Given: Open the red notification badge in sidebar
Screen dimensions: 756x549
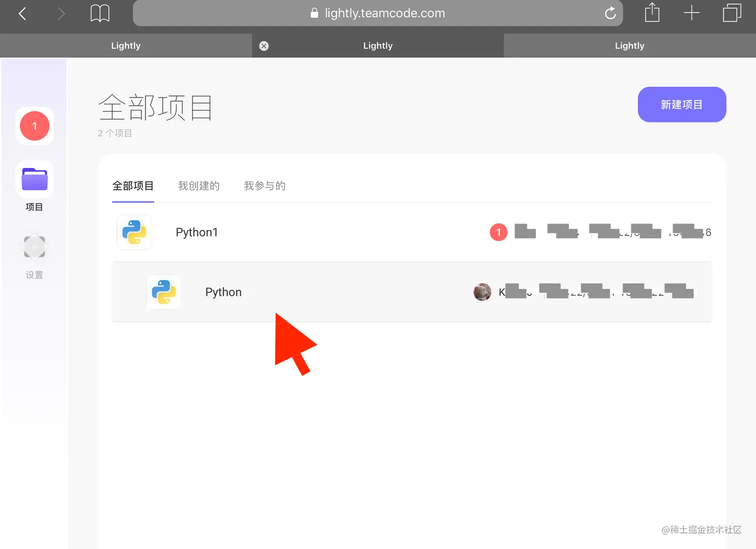Looking at the screenshot, I should click(x=34, y=126).
